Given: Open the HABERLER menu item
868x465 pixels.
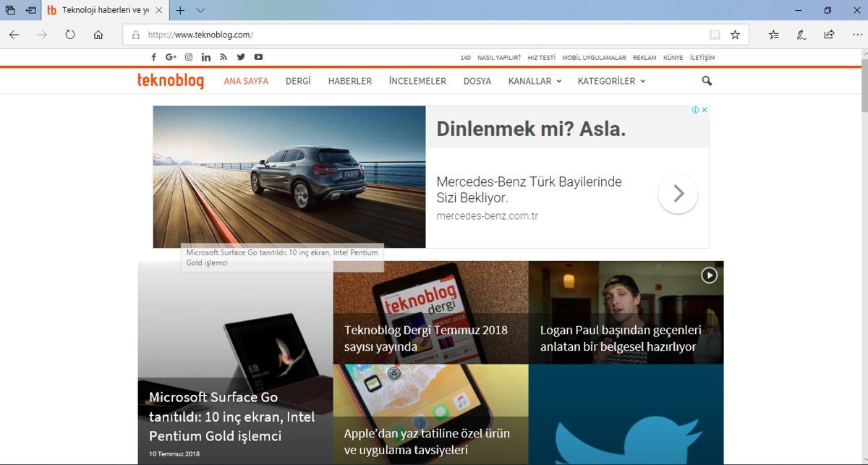Looking at the screenshot, I should pyautogui.click(x=350, y=81).
